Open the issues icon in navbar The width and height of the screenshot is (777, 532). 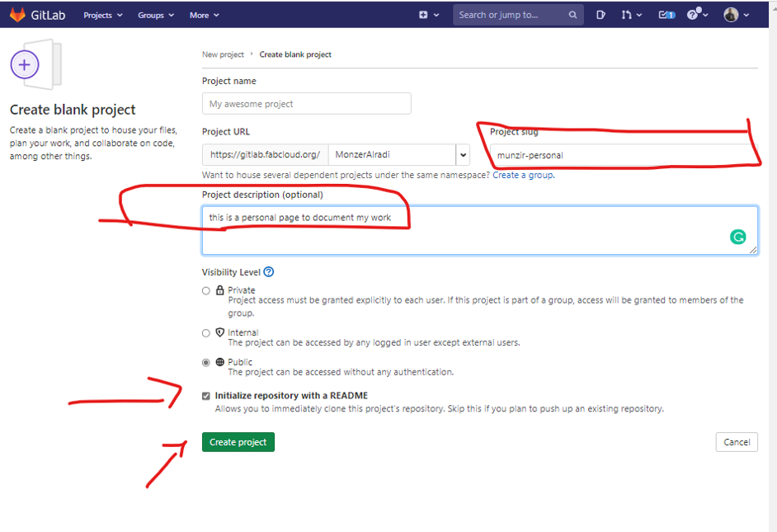pyautogui.click(x=600, y=15)
